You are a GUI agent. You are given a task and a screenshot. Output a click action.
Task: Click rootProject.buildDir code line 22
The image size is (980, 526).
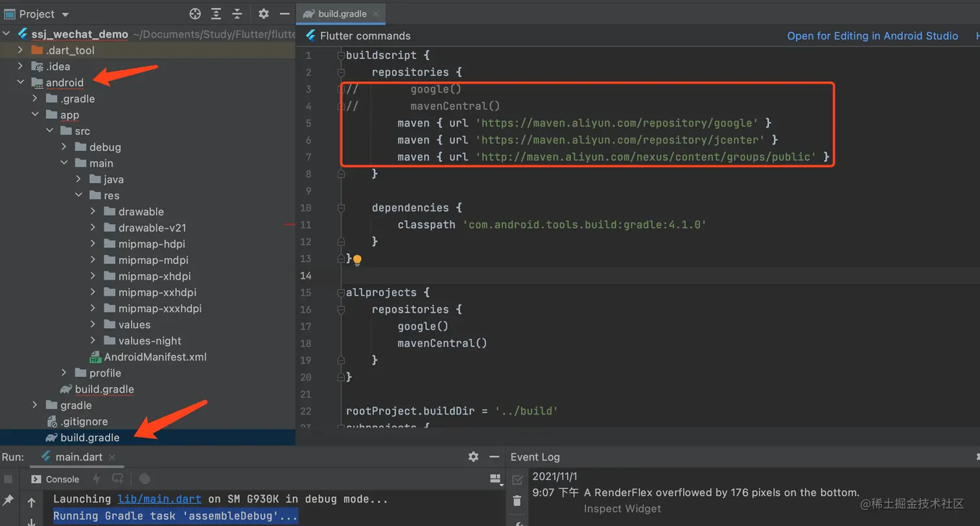click(452, 411)
